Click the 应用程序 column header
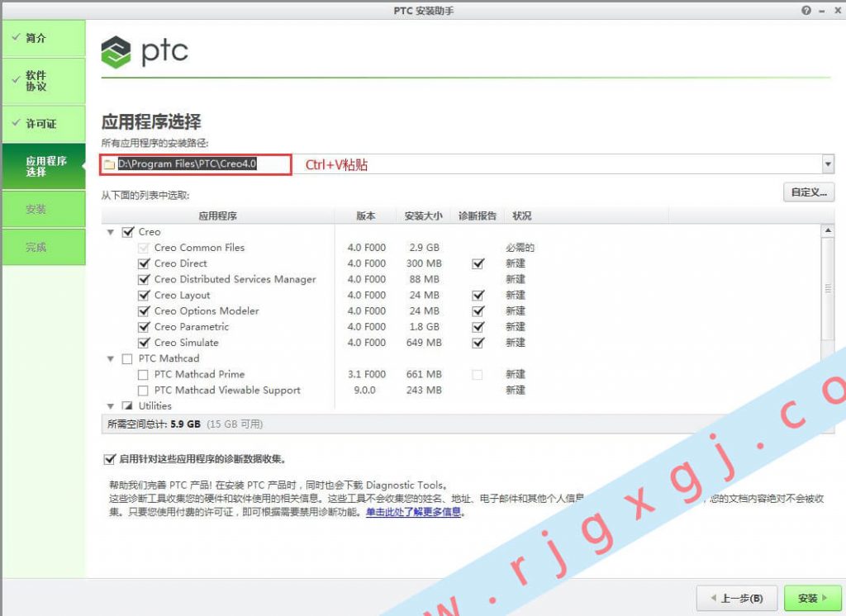 coord(218,216)
